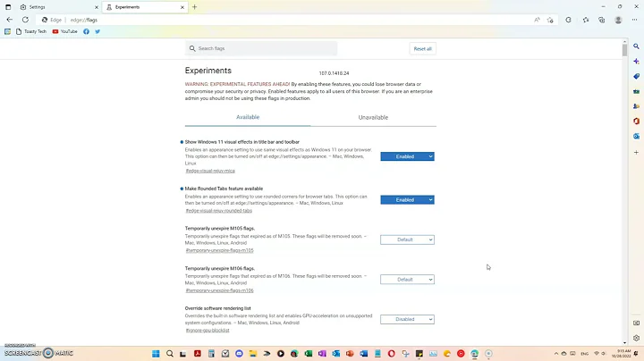Screen dimensions: 644x361
Task: Add a new sidebar item with plus icon
Action: (x=636, y=152)
